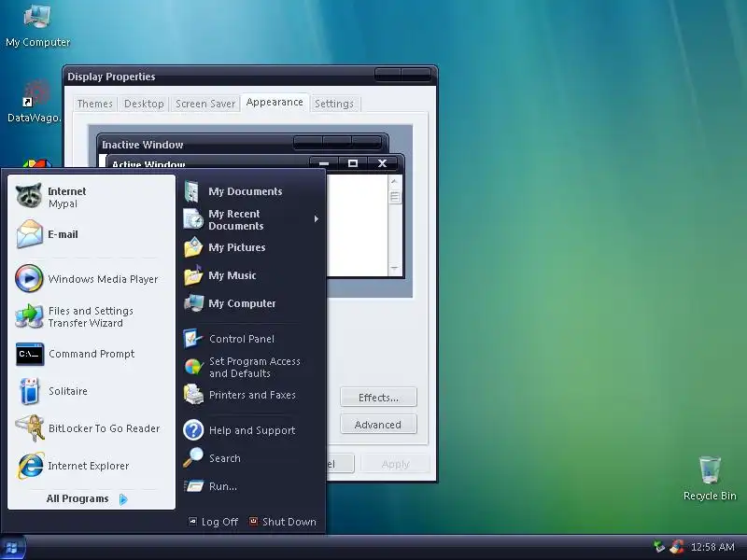The width and height of the screenshot is (747, 560).
Task: Click the security shield tray icon
Action: pos(676,547)
